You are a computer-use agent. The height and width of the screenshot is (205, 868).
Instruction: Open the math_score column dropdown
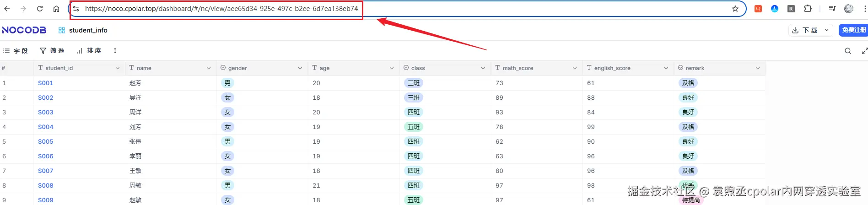575,68
